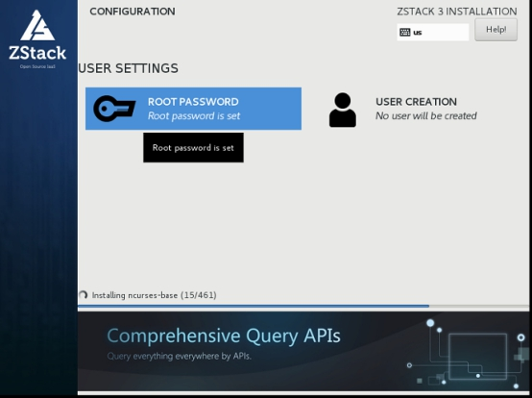The height and width of the screenshot is (398, 532).
Task: Click the installation progress bar
Action: point(303,306)
